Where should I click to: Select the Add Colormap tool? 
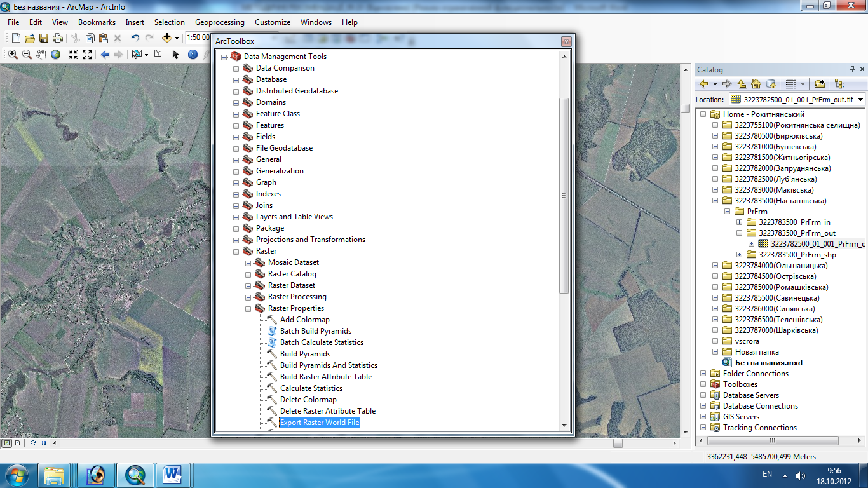305,320
